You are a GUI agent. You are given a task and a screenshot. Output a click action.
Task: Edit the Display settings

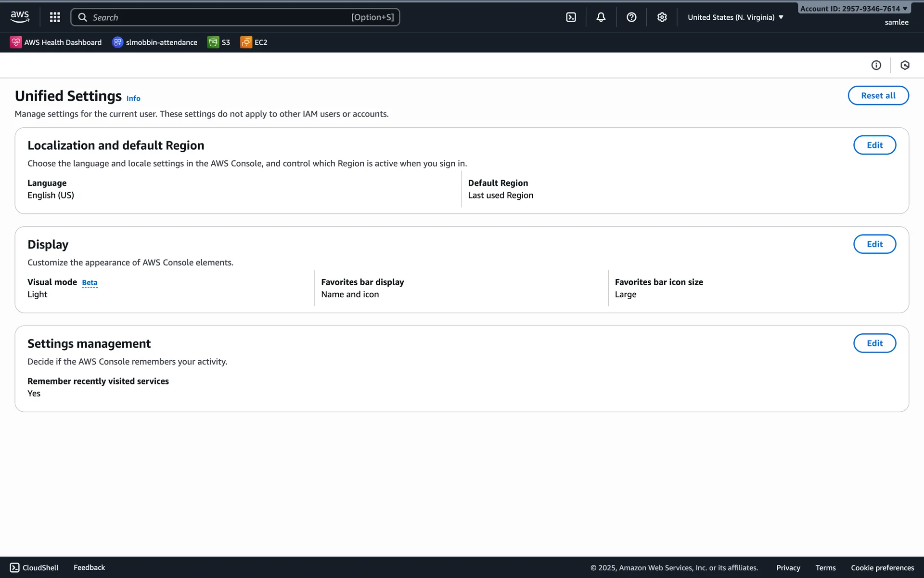(x=874, y=244)
